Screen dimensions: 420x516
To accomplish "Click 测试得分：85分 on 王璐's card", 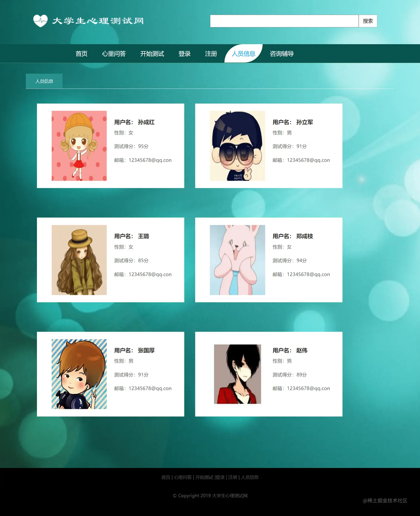I will pos(131,260).
